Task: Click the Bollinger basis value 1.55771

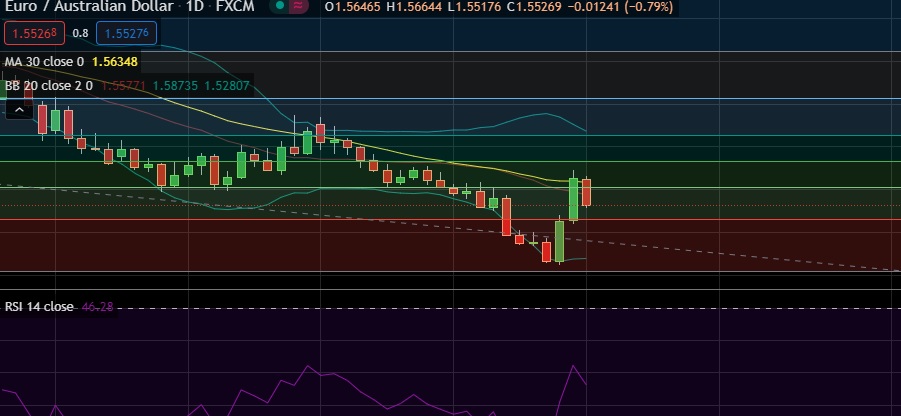Action: pos(124,86)
